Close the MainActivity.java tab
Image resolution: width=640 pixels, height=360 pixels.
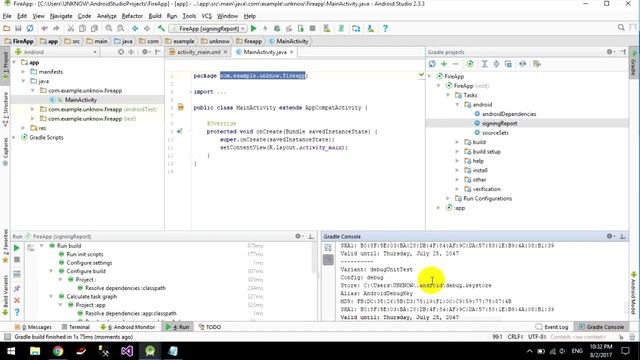click(291, 52)
